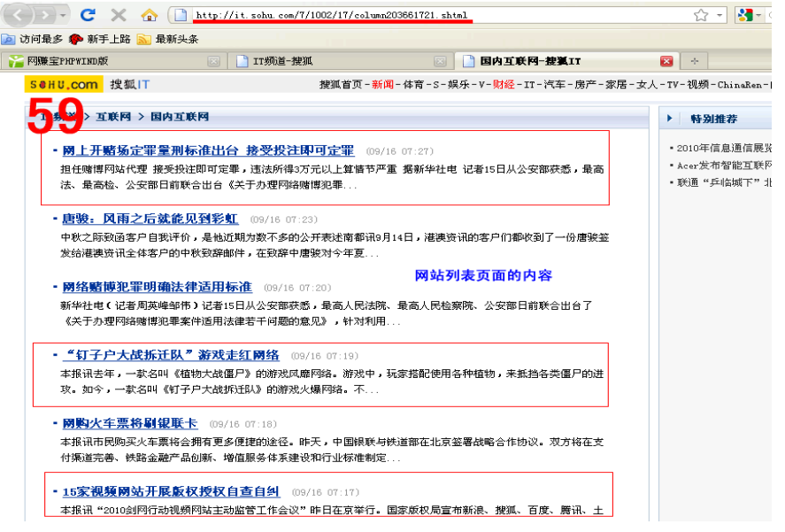Go to the browser Home icon

150,15
